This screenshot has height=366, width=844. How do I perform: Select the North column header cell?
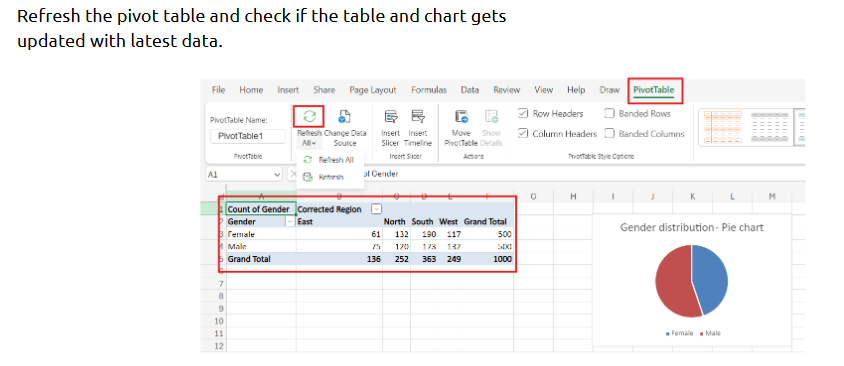395,221
